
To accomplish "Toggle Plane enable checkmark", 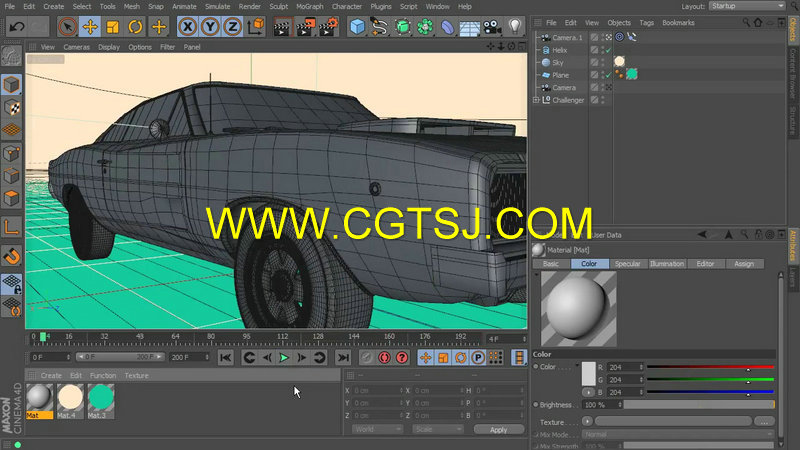I will [608, 76].
